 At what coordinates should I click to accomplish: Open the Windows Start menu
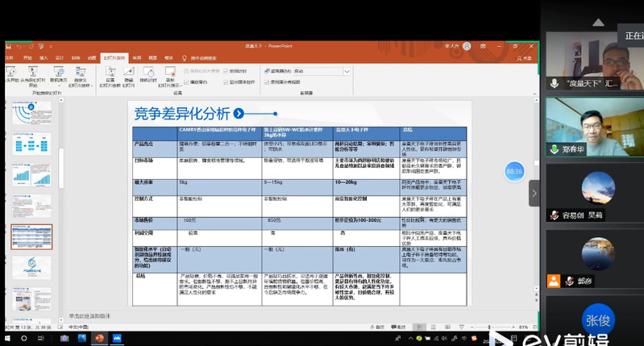click(x=7, y=338)
